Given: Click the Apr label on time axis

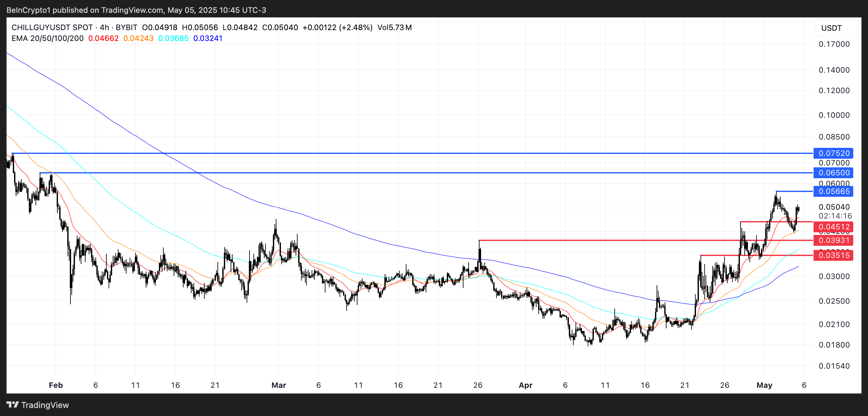Looking at the screenshot, I should pyautogui.click(x=525, y=385).
